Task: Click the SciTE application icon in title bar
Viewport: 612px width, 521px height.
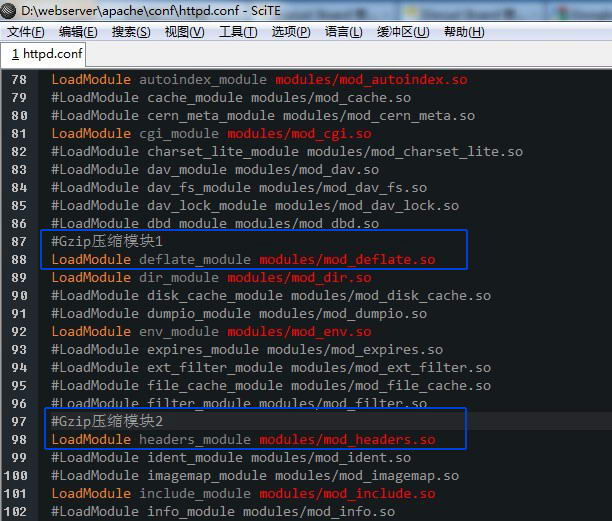Action: (8, 11)
